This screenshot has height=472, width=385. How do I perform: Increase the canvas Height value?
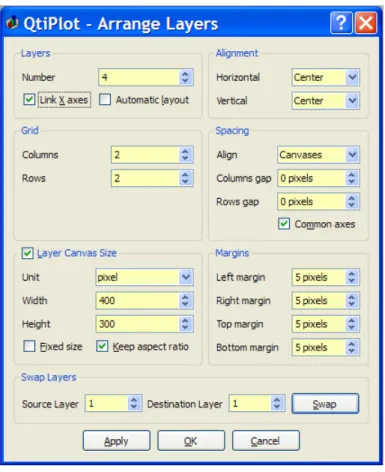pyautogui.click(x=185, y=320)
